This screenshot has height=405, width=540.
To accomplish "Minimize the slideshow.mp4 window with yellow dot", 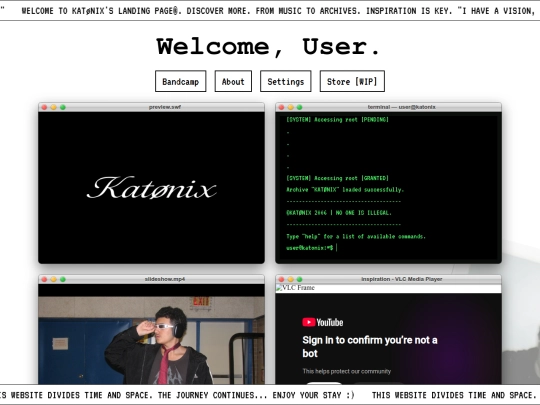I will pos(53,279).
